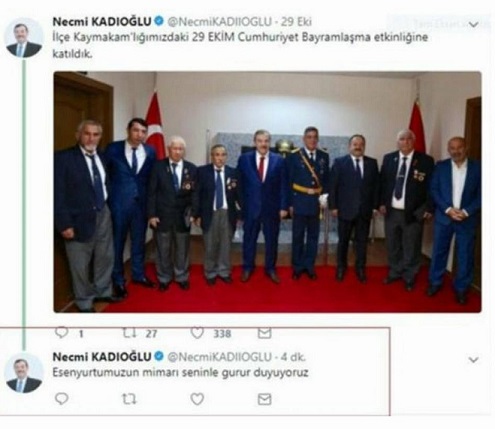Screen dimensions: 495x429
Task: Open Necmi KADIOĞLU name in second tweet
Action: [102, 357]
